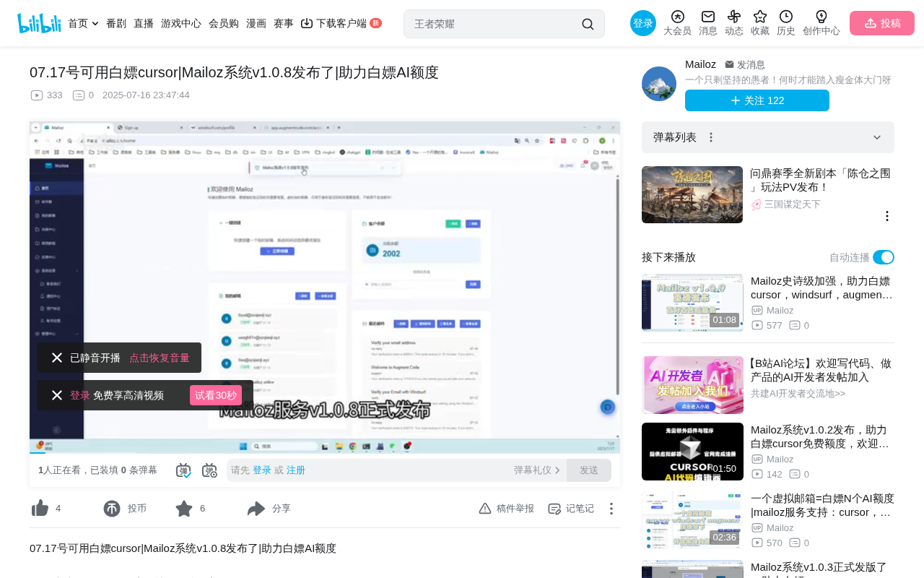This screenshot has height=578, width=924.
Task: Click Mailoz uploader avatar
Action: [659, 84]
